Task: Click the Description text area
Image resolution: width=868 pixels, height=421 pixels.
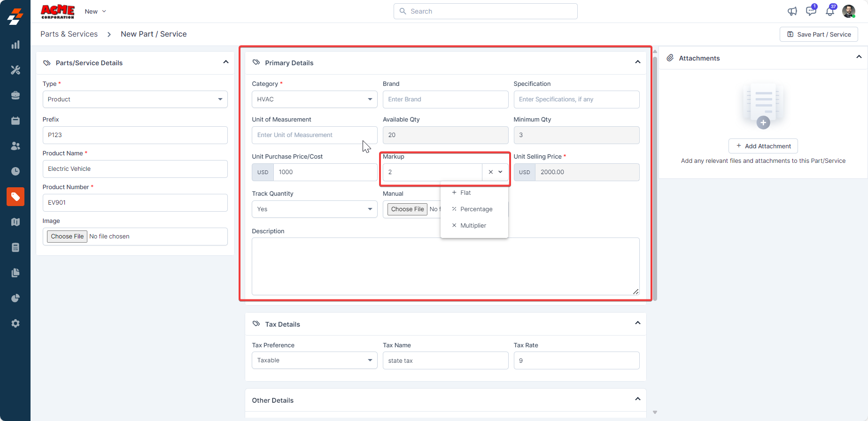Action: pos(445,266)
